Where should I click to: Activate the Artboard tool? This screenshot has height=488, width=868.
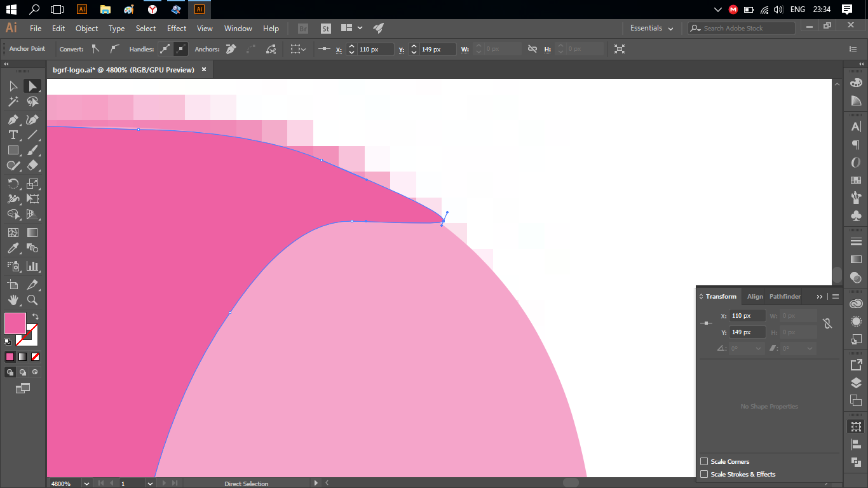coord(13,284)
